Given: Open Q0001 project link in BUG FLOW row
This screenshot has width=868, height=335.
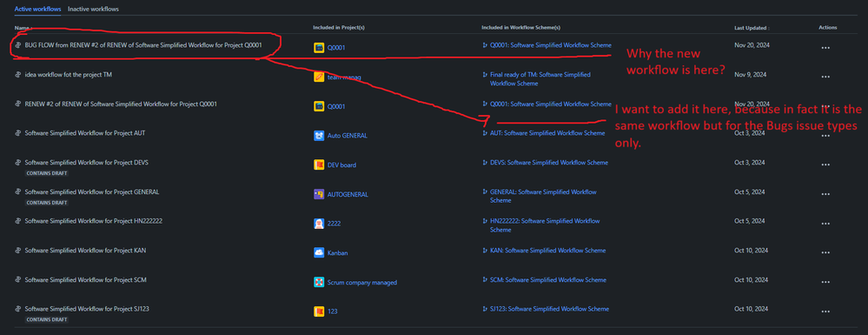Looking at the screenshot, I should pyautogui.click(x=336, y=48).
